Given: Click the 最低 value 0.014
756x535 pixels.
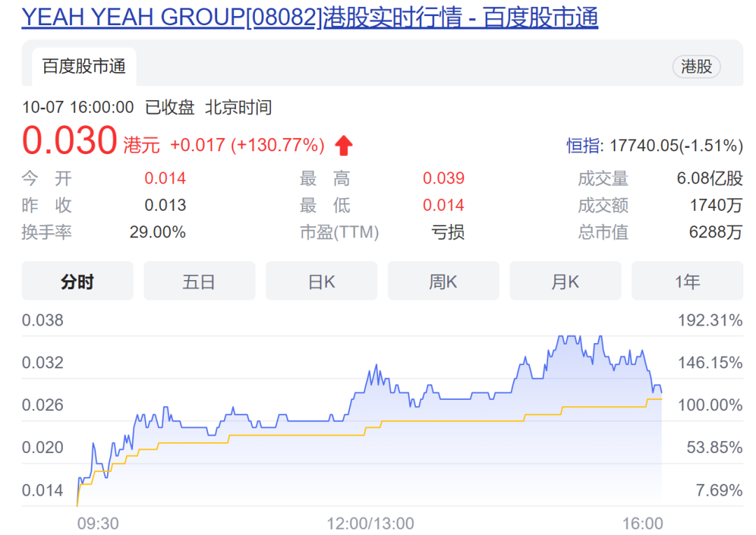Looking at the screenshot, I should (444, 205).
